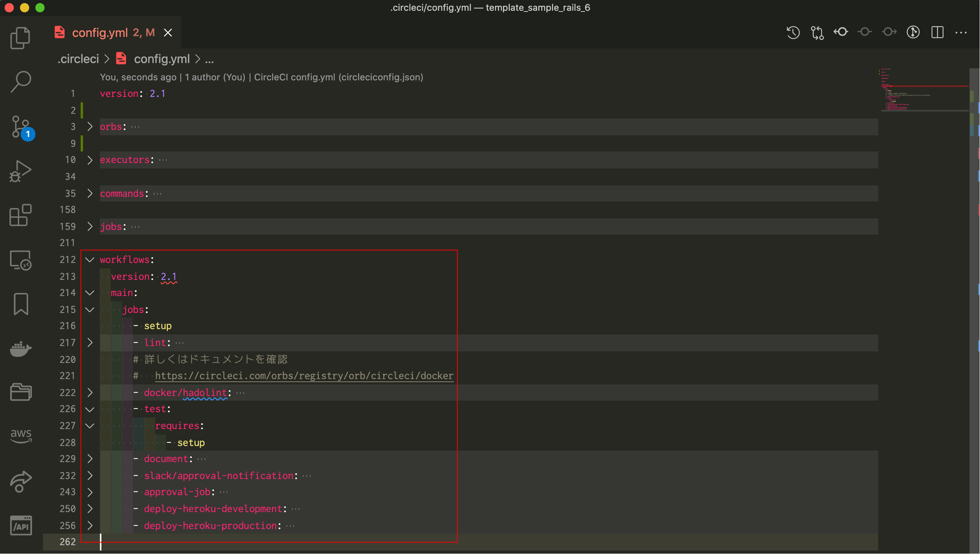The width and height of the screenshot is (980, 554).
Task: Expand the folded orbs section
Action: [90, 127]
